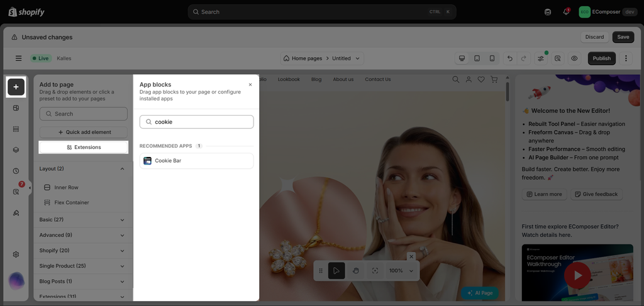Click the Live status badge

tap(41, 58)
